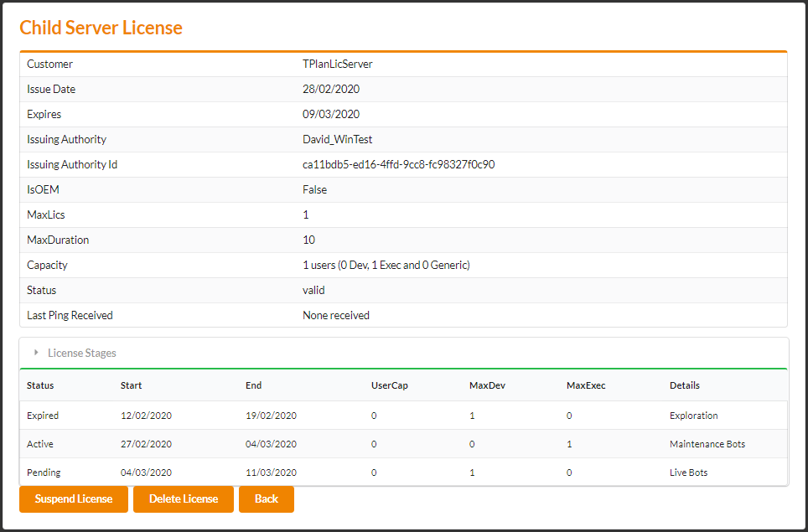This screenshot has width=808, height=532.
Task: Click the End column header
Action: pyautogui.click(x=253, y=385)
